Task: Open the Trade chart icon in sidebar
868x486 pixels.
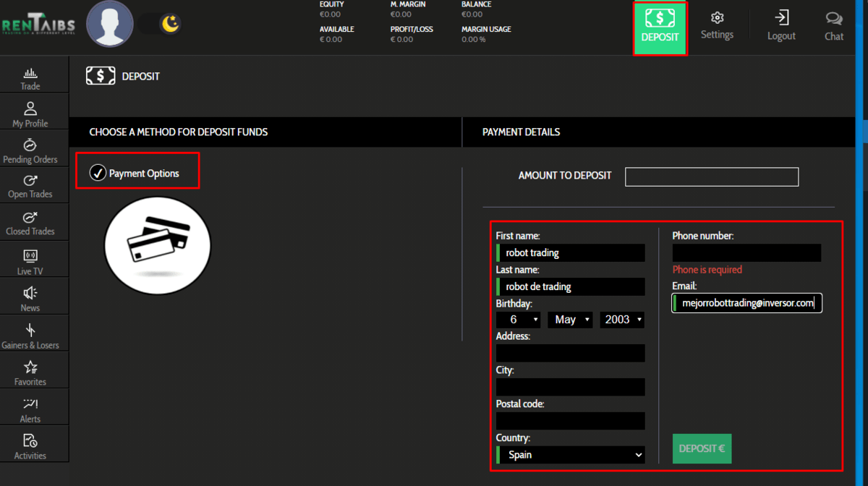Action: [30, 74]
